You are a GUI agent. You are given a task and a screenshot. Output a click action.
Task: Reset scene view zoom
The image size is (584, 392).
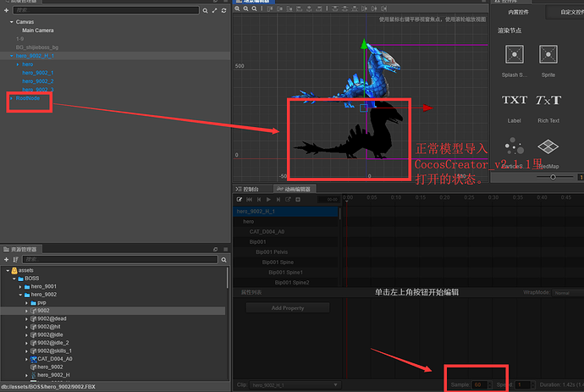(x=254, y=8)
